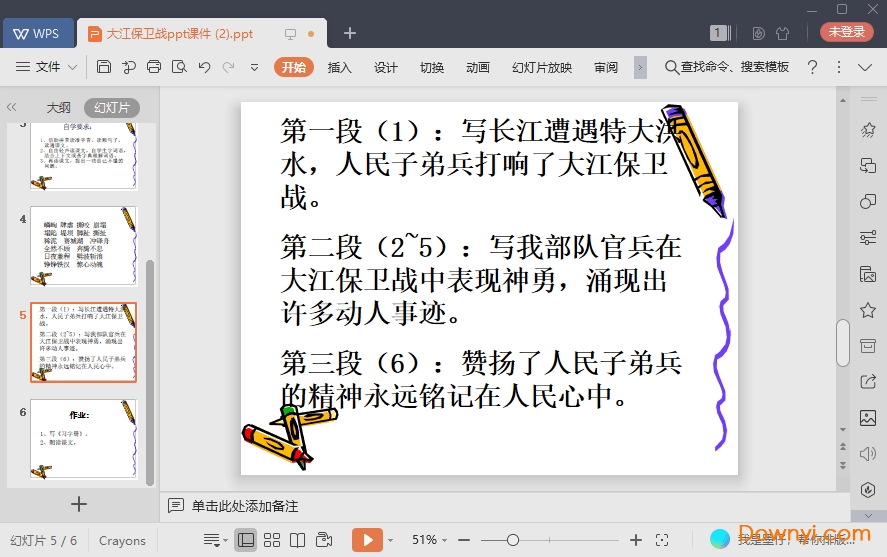Click the fit slide to window icon
Screen dimensions: 887x557
(662, 540)
